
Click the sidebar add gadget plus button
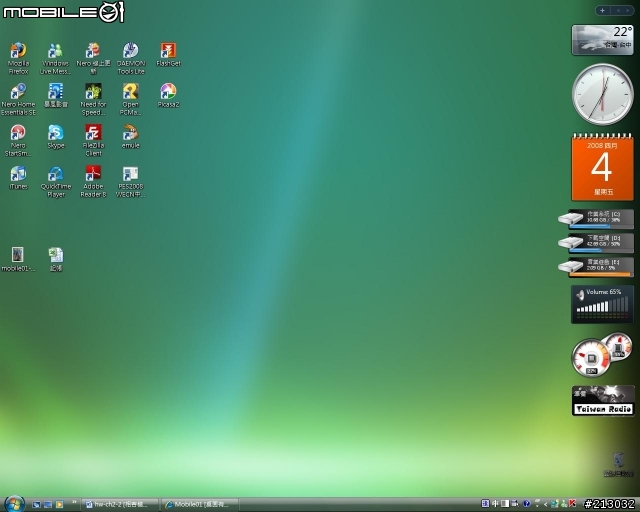[x=602, y=11]
